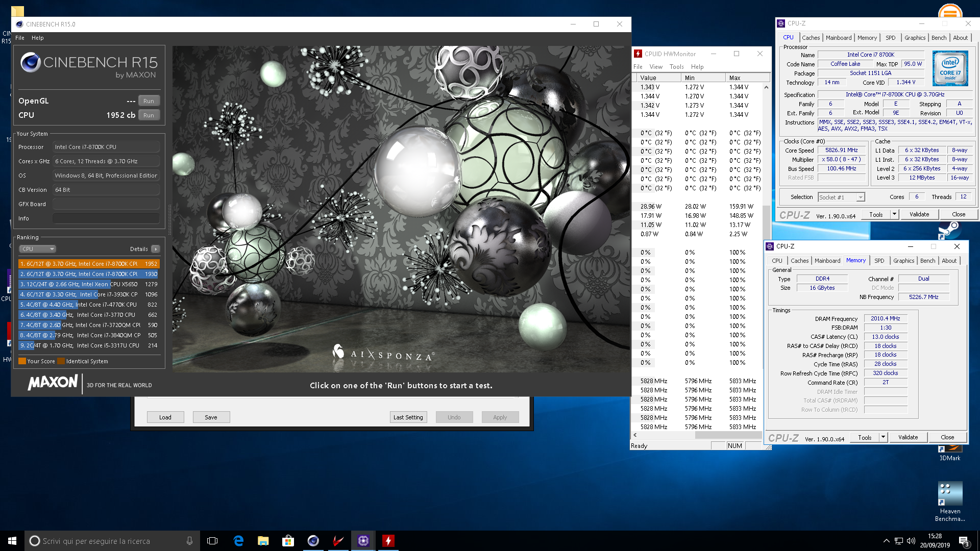The height and width of the screenshot is (551, 980).
Task: Click the HWMonitor vertical scrollbar up arrow
Action: pos(766,87)
